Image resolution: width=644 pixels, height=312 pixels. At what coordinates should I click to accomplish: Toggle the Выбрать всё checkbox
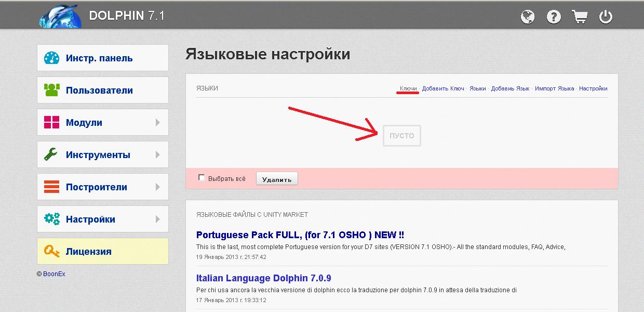click(202, 178)
